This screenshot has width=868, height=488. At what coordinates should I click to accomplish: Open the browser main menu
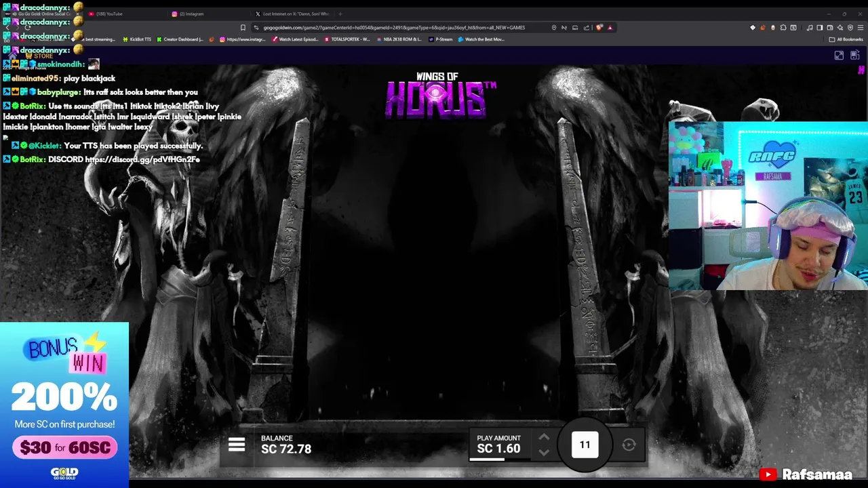(x=861, y=28)
